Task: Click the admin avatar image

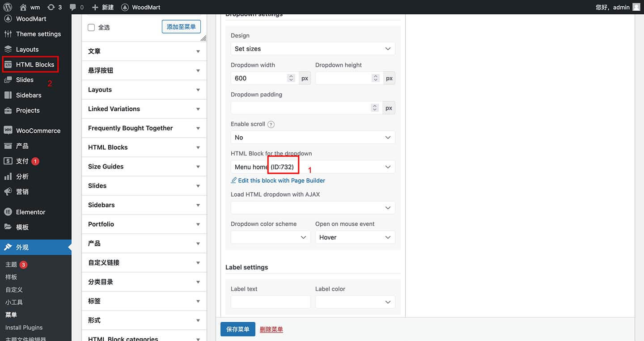Action: pyautogui.click(x=636, y=7)
